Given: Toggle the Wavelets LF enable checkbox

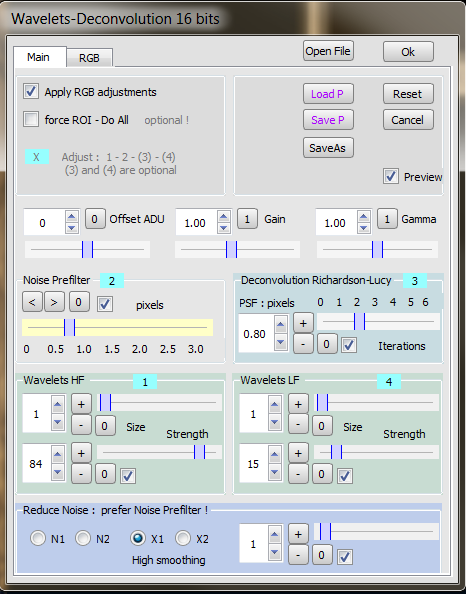Looking at the screenshot, I should tap(345, 476).
